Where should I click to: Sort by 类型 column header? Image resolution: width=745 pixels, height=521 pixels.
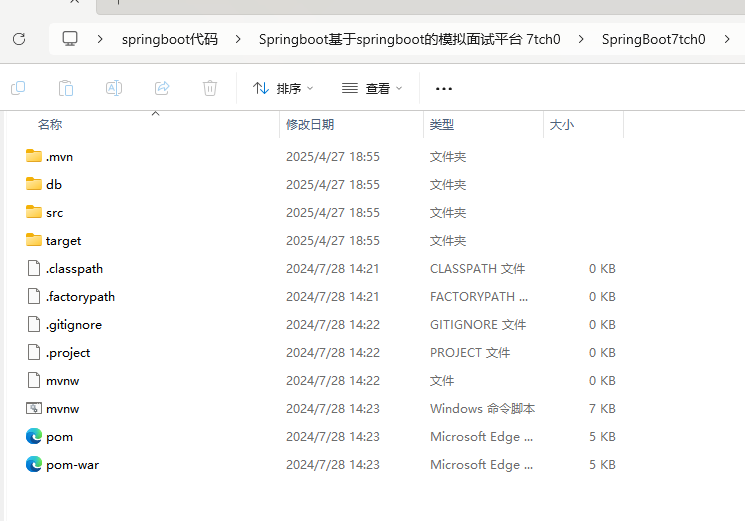click(x=442, y=124)
